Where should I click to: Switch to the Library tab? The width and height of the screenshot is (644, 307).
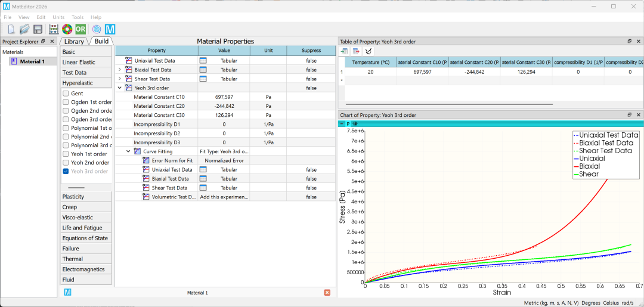click(74, 42)
